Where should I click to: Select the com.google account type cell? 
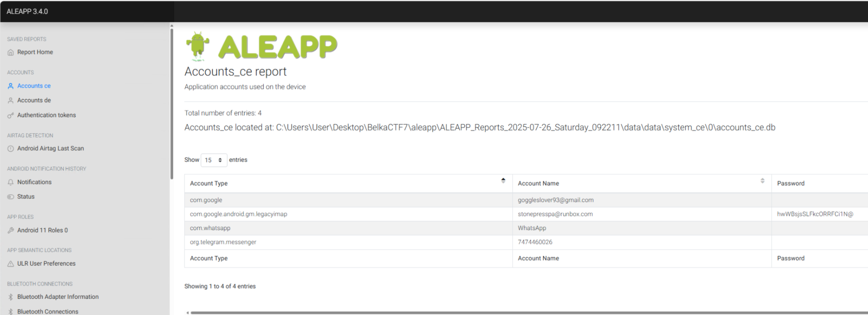[348, 200]
